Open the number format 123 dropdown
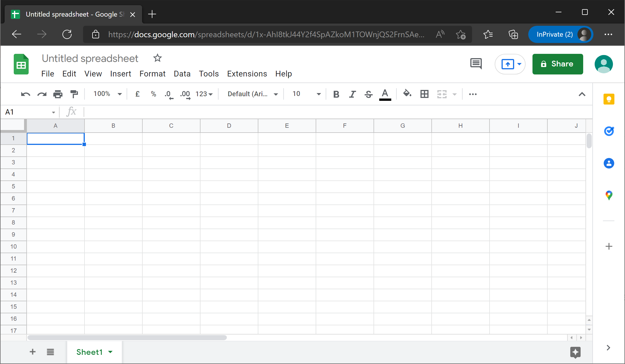This screenshot has height=364, width=625. coord(204,94)
